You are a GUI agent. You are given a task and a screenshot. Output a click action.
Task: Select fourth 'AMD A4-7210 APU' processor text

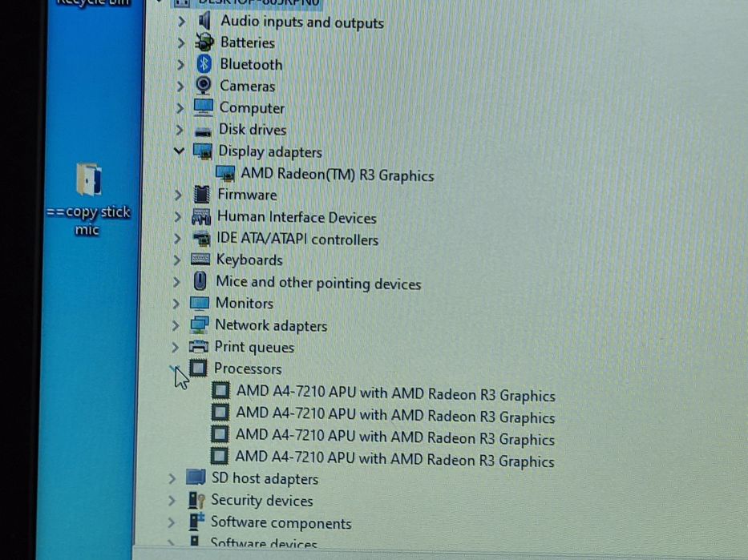point(394,459)
